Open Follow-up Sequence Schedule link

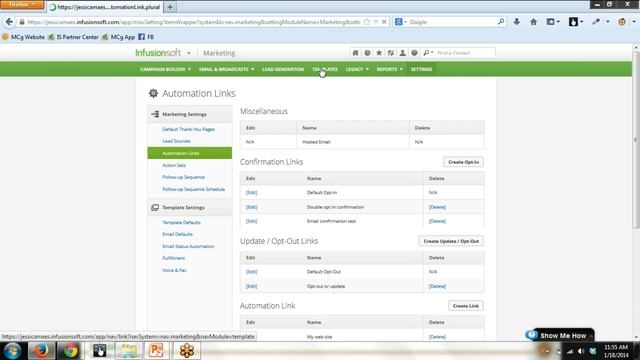pyautogui.click(x=193, y=189)
